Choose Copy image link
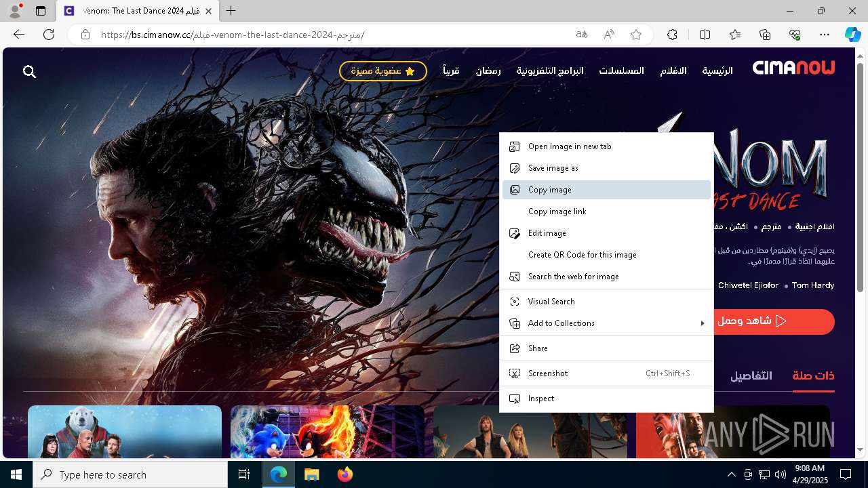The width and height of the screenshot is (868, 488). tap(606, 211)
